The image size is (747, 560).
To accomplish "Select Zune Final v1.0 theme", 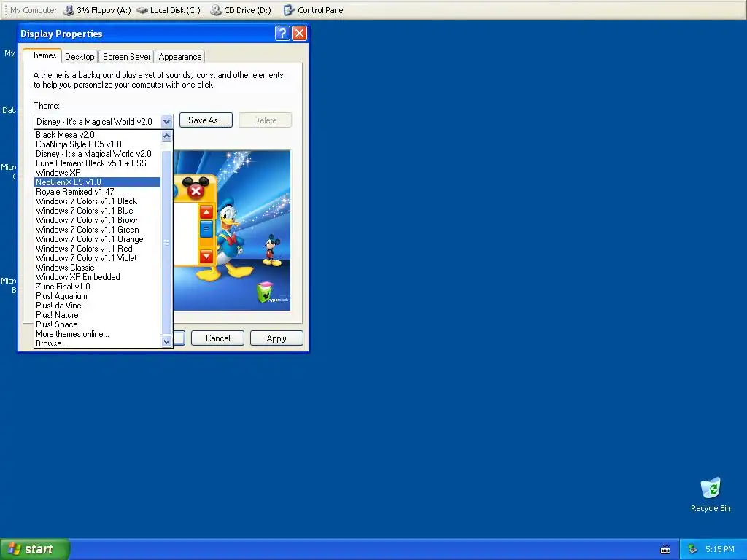I will coord(98,287).
